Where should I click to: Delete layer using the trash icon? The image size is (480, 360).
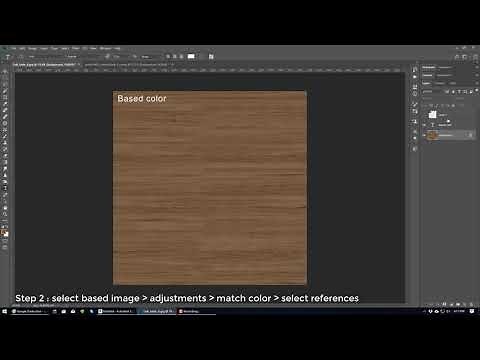coord(471,304)
